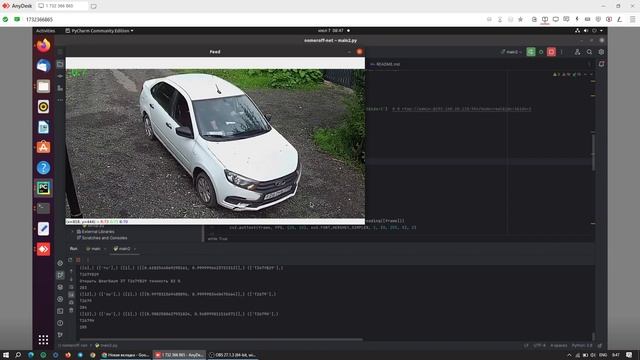Open PyCharm Community Edition app menu

100,31
